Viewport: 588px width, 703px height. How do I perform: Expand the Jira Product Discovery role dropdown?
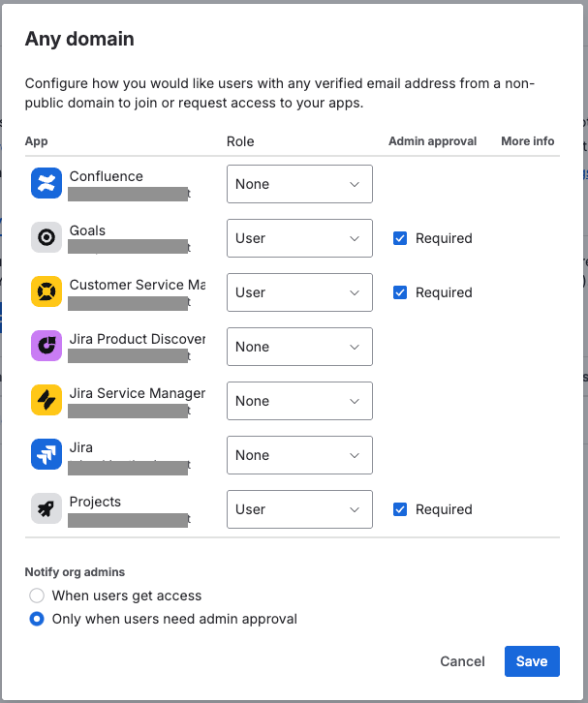[x=299, y=347]
